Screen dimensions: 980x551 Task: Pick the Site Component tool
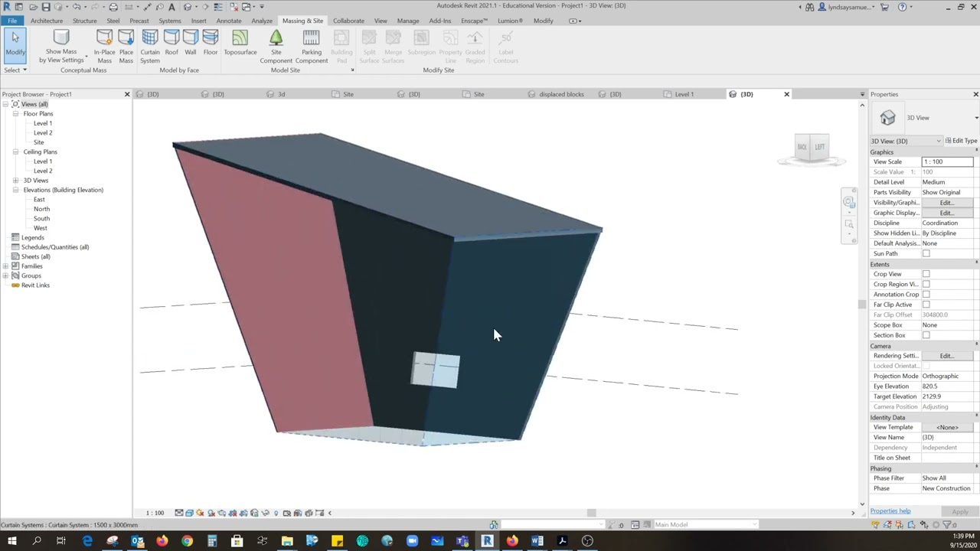276,47
